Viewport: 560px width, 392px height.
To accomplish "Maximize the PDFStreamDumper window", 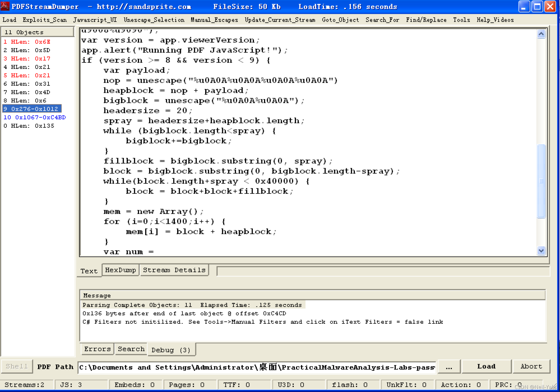I will coord(537,7).
